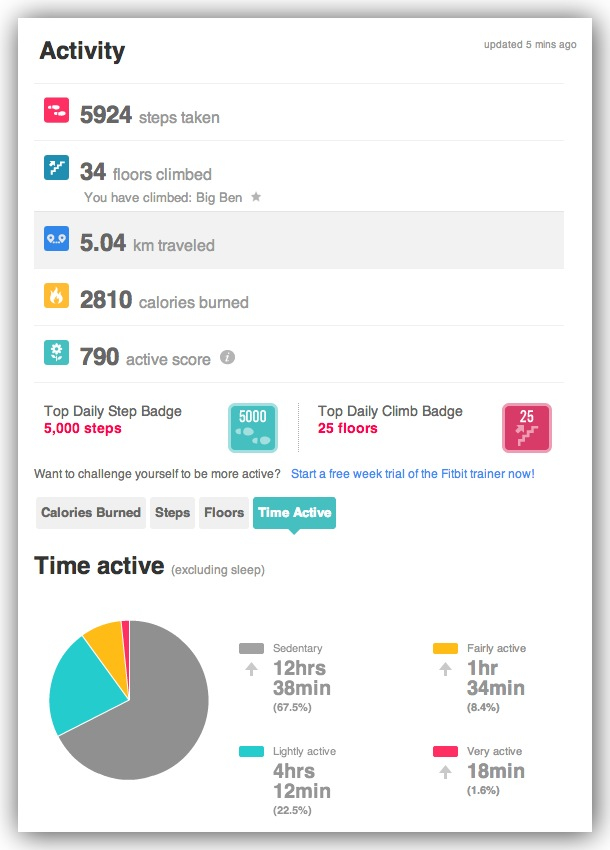Switch to the Steps tab
Viewport: 610px width, 850px height.
coord(172,513)
